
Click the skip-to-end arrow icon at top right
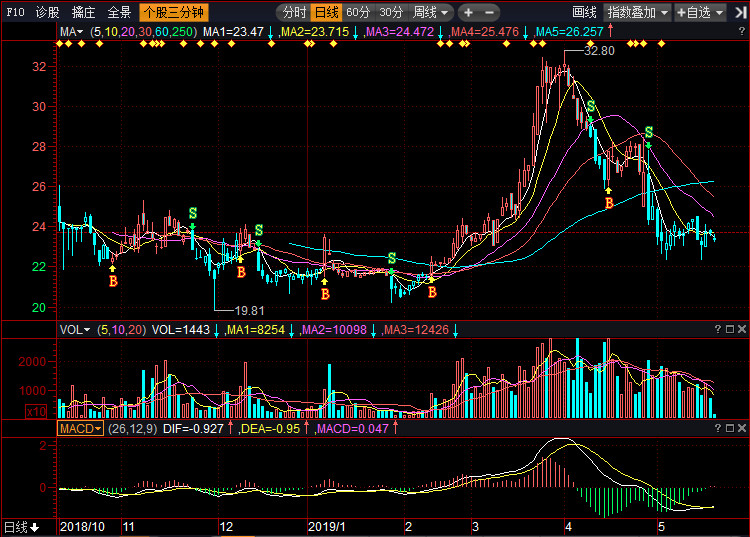coord(740,12)
